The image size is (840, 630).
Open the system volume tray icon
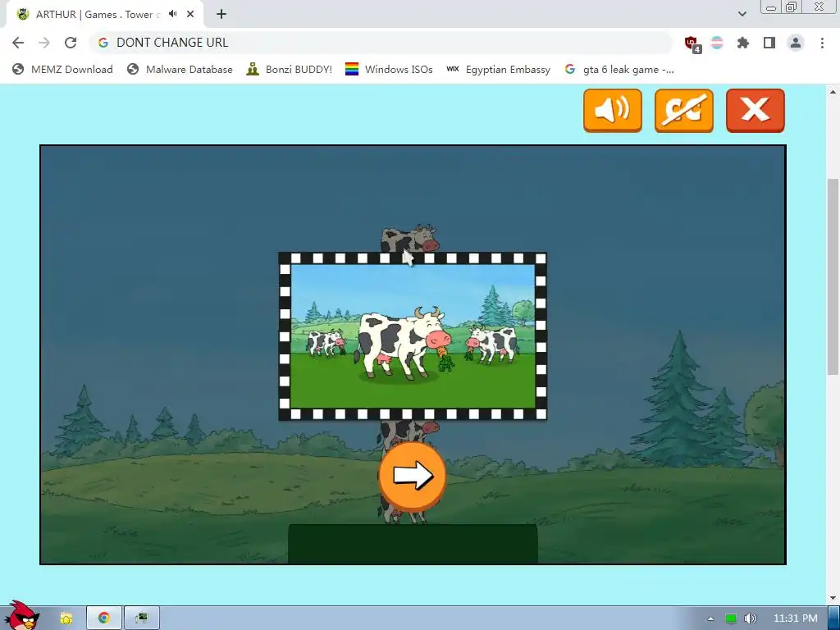tap(751, 619)
